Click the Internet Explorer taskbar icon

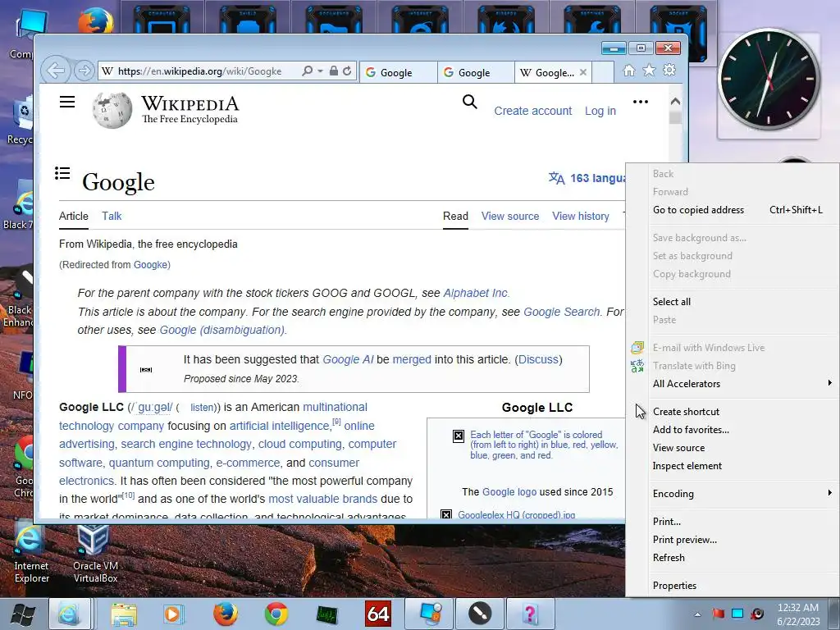click(x=69, y=614)
